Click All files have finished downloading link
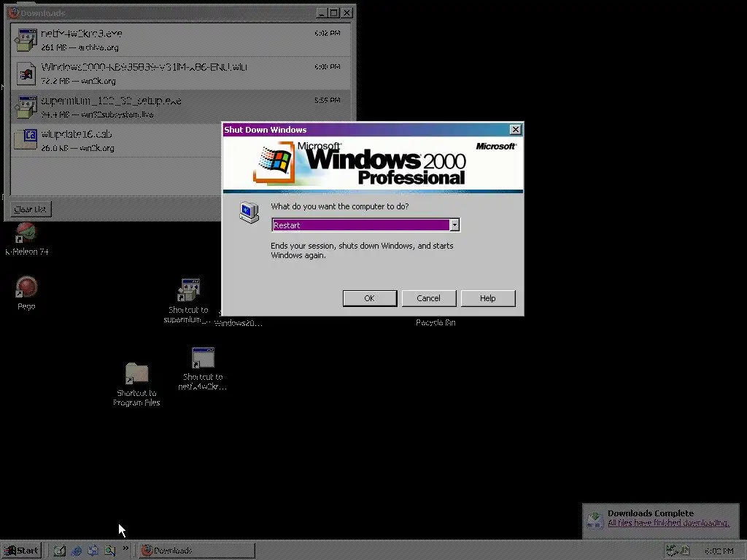 click(x=668, y=523)
